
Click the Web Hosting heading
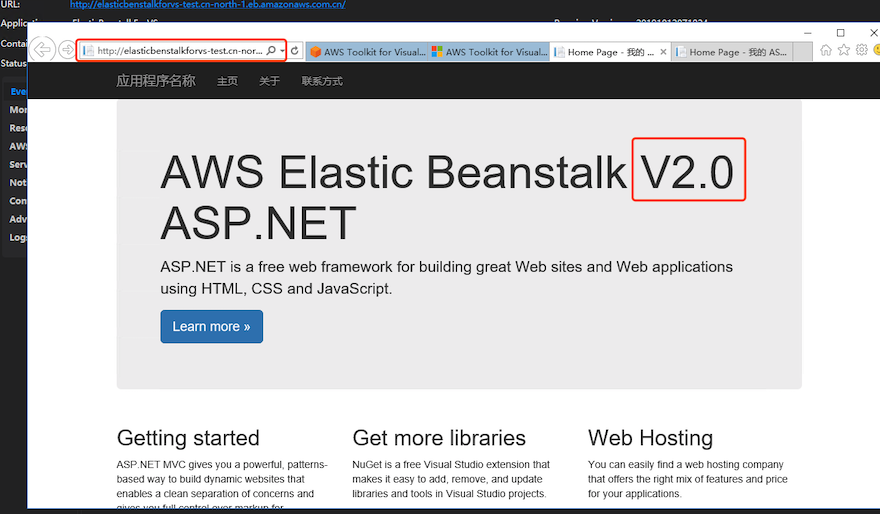pos(650,438)
